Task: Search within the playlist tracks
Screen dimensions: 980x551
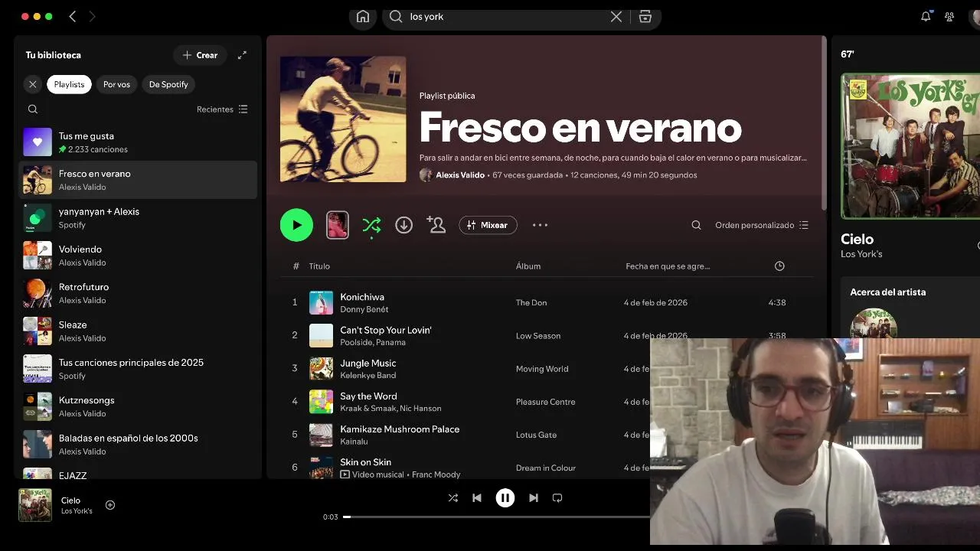Action: (696, 225)
